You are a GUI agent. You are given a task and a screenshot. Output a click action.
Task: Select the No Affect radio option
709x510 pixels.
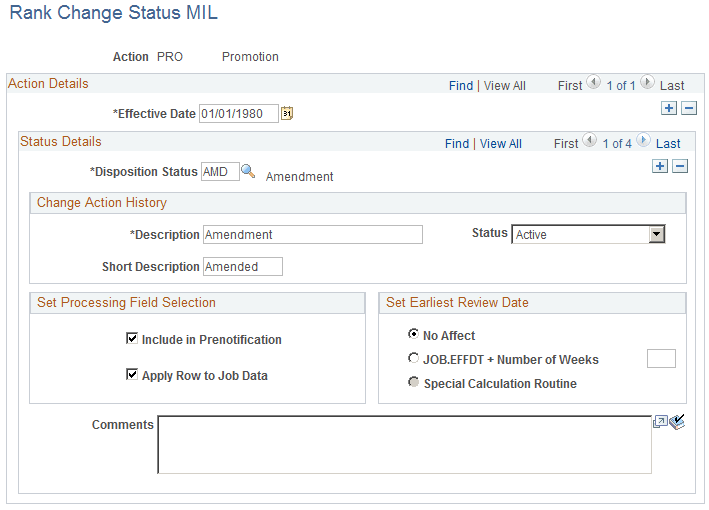point(414,335)
